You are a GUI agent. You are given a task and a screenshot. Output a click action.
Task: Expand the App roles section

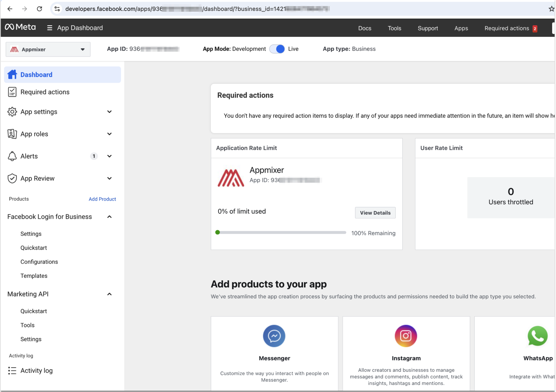coord(109,134)
